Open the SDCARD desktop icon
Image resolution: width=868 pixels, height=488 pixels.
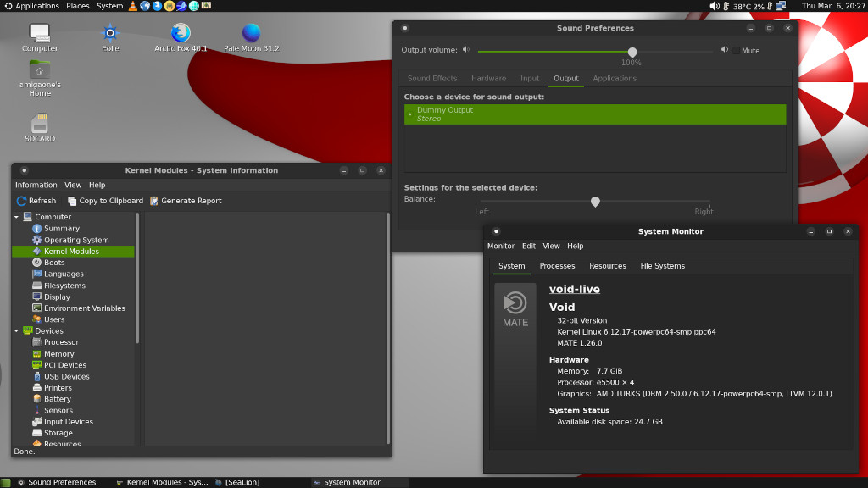pos(40,128)
